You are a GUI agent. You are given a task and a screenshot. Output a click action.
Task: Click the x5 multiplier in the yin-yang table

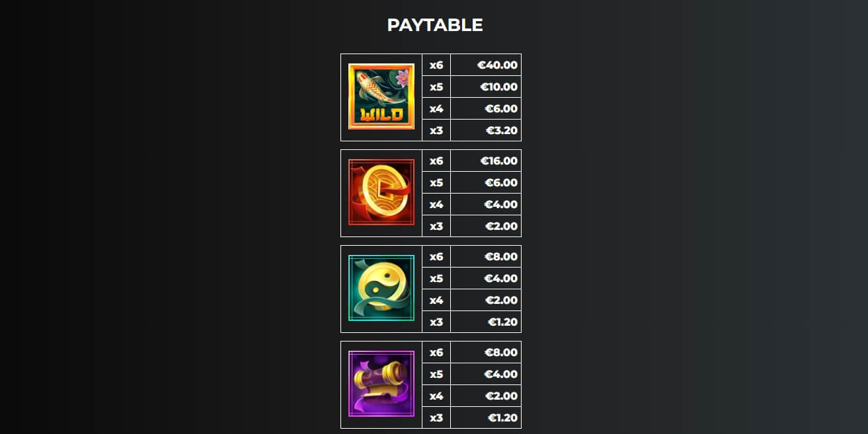pos(436,278)
